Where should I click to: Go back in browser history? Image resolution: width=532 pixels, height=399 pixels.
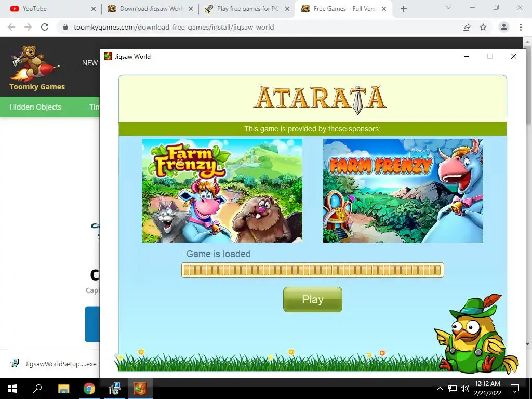point(11,27)
